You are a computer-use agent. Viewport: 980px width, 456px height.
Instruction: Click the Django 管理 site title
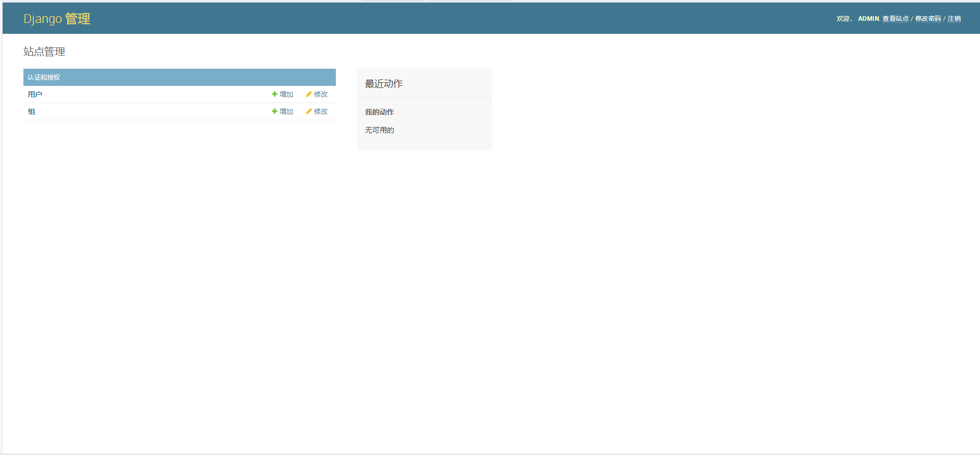tap(57, 19)
